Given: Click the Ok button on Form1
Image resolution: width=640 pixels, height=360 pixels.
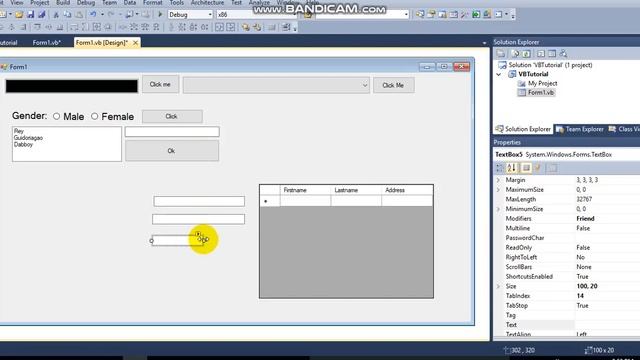Looking at the screenshot, I should point(172,151).
